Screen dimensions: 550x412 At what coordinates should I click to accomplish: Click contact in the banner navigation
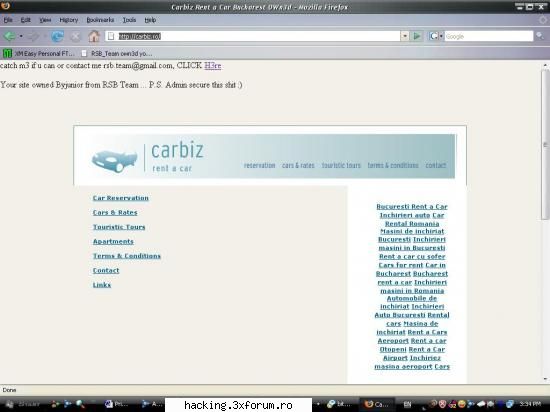436,165
